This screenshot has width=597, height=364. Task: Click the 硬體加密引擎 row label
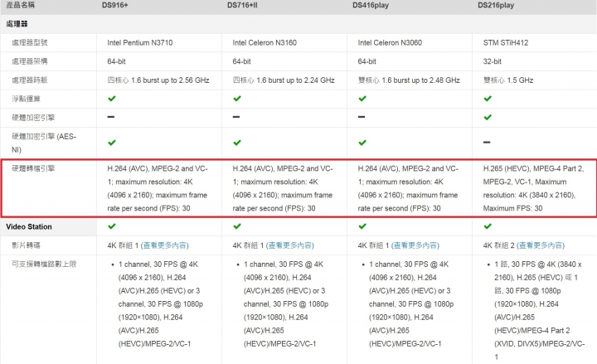tap(33, 117)
